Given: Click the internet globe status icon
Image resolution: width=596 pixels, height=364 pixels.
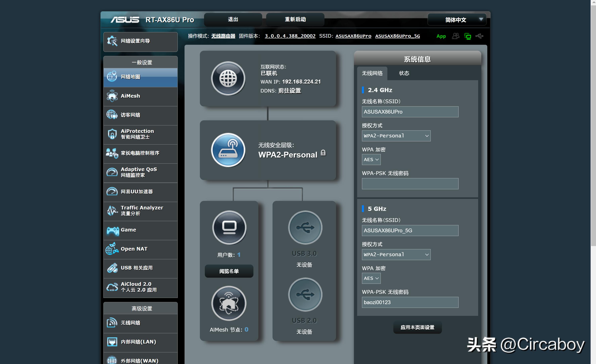Looking at the screenshot, I should point(228,78).
